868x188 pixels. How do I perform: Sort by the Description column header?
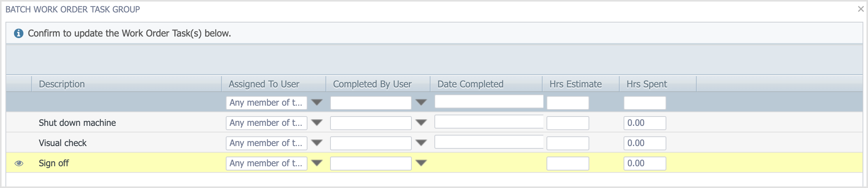tap(127, 84)
